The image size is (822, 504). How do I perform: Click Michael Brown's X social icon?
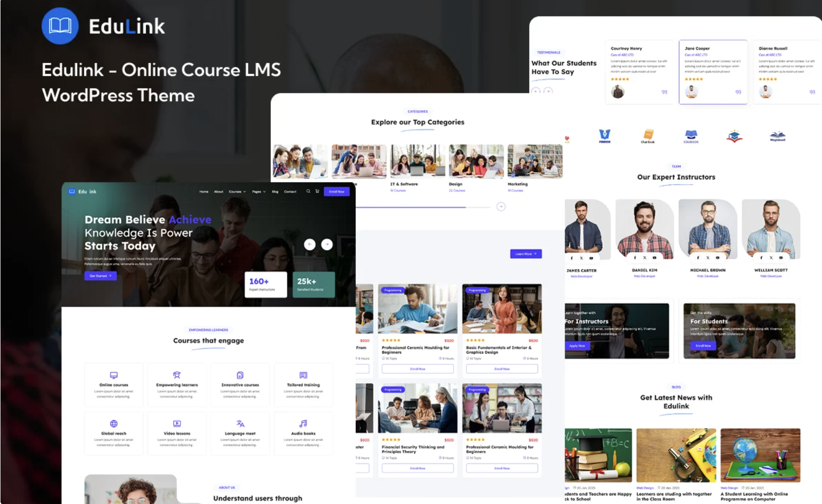[x=708, y=258]
